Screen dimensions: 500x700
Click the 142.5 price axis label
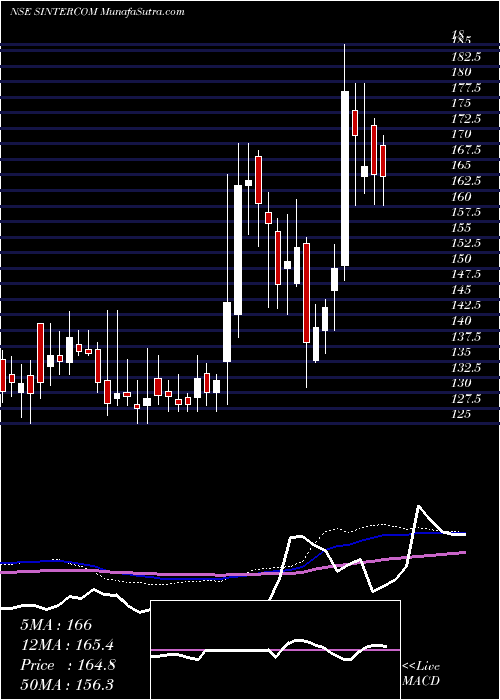tap(467, 305)
